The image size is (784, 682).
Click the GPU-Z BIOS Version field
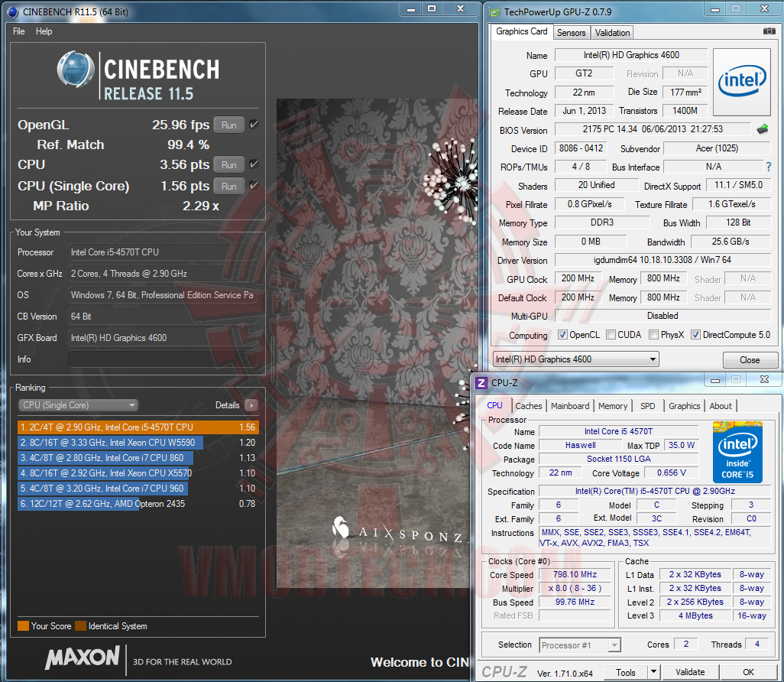(653, 129)
